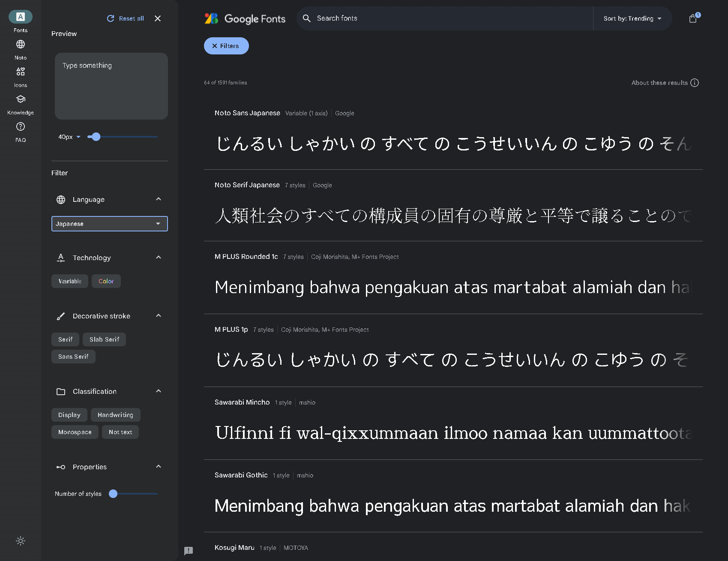Open the shopping bag selected families
728x561 pixels.
click(x=693, y=18)
